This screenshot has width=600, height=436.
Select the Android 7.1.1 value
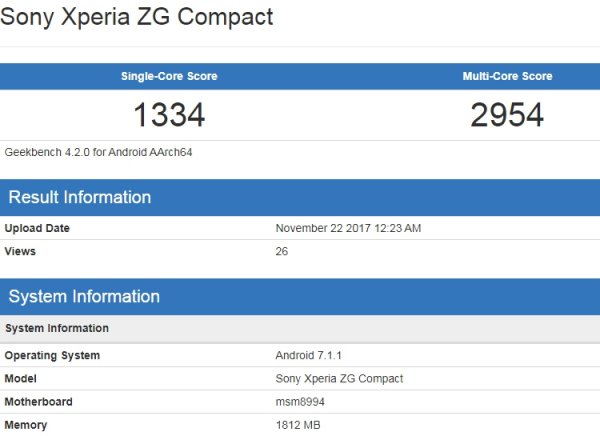click(x=309, y=355)
